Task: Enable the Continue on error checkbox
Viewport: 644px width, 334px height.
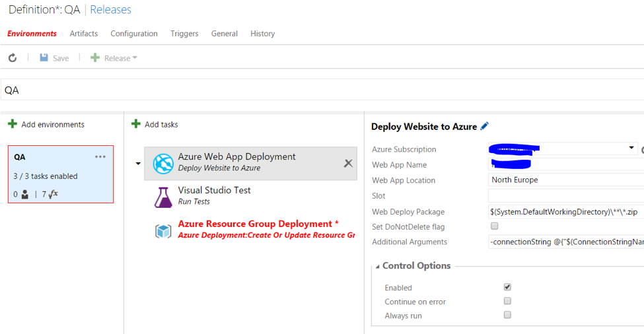Action: point(507,301)
